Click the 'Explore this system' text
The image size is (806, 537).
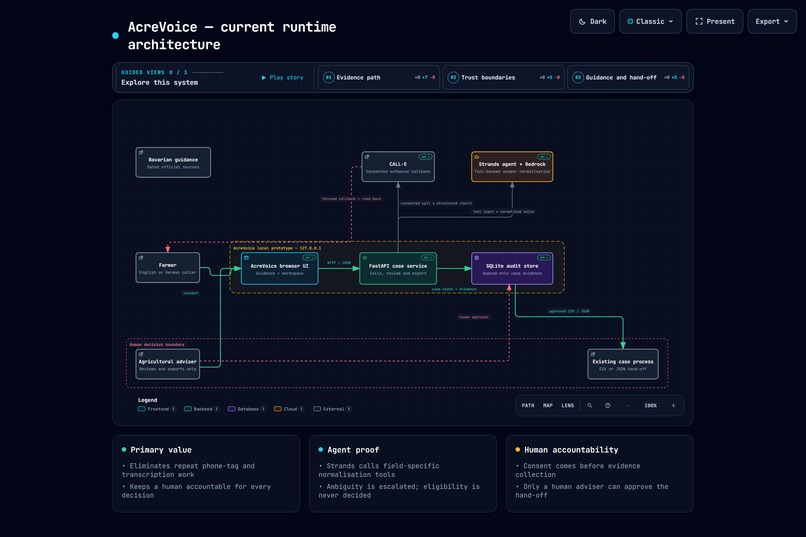pyautogui.click(x=159, y=82)
